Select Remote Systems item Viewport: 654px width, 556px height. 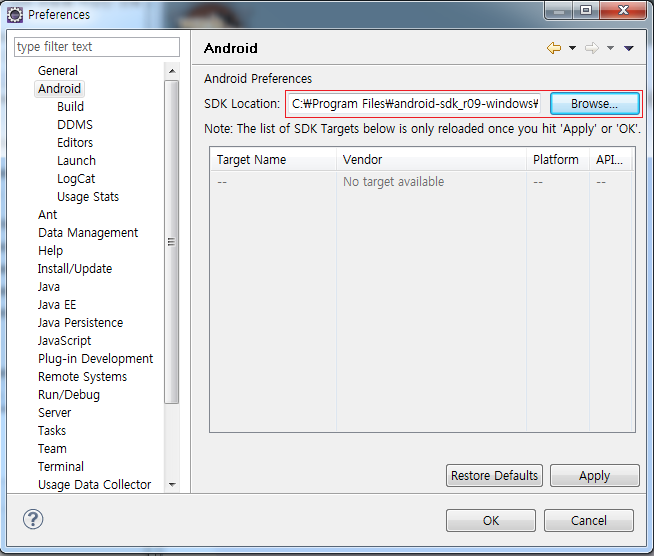tap(83, 376)
